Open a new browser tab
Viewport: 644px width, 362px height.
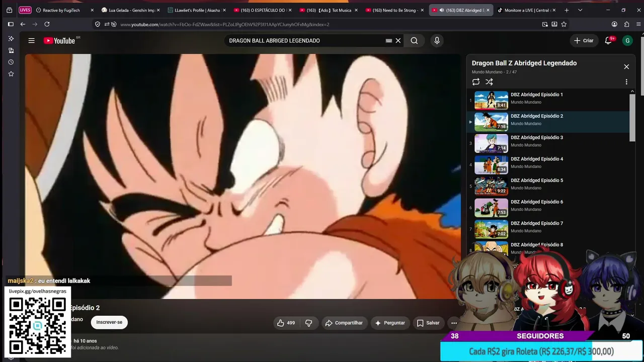tap(567, 10)
